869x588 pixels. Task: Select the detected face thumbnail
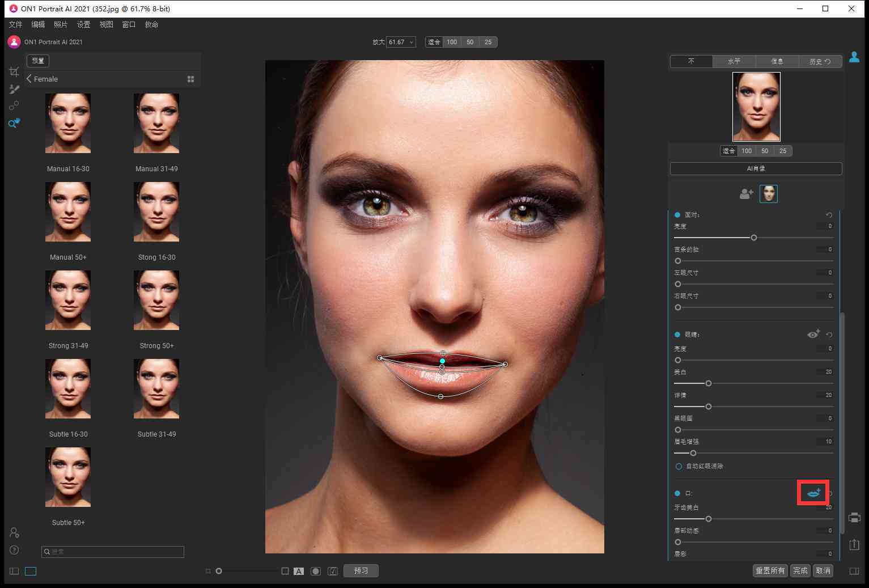(x=769, y=194)
